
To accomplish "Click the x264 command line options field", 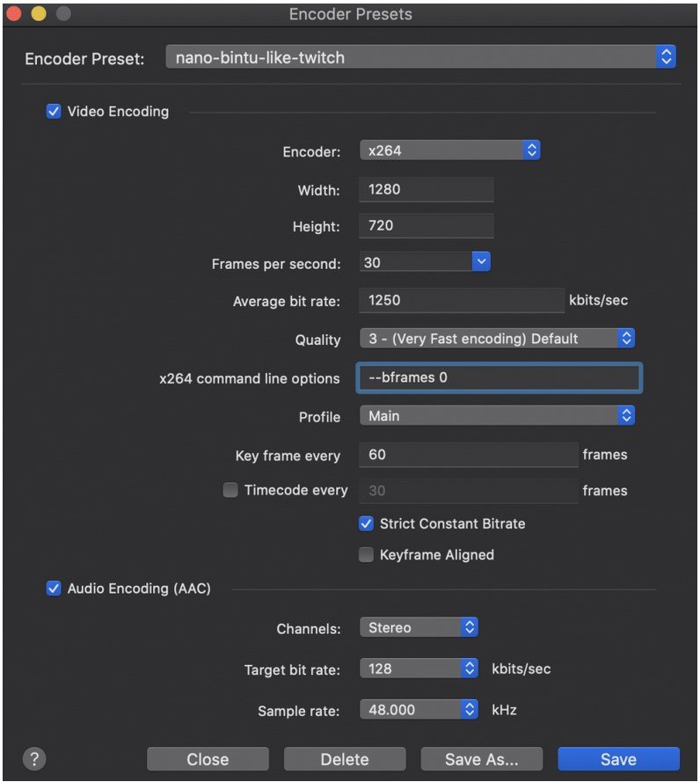I will (x=498, y=377).
